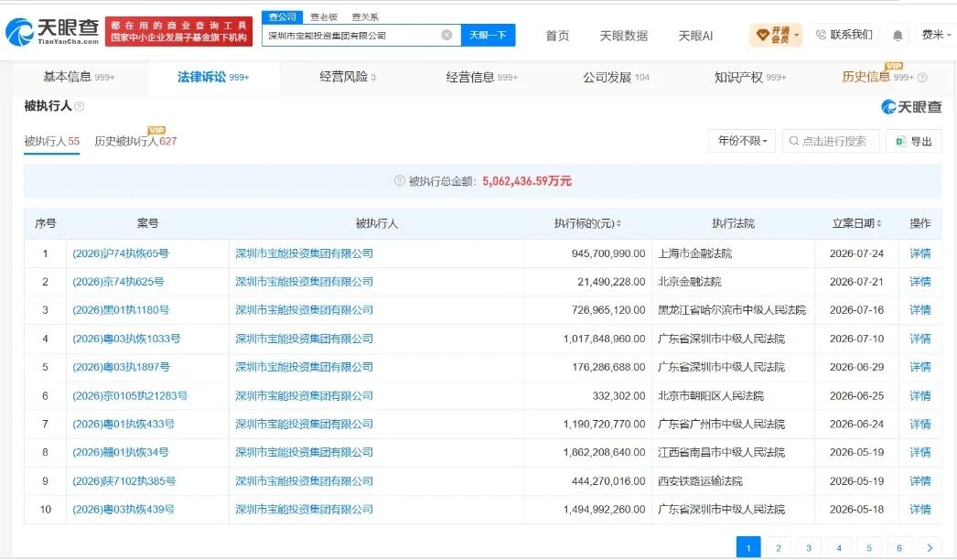Click the 导出 export button
This screenshot has width=957, height=560.
click(x=914, y=141)
